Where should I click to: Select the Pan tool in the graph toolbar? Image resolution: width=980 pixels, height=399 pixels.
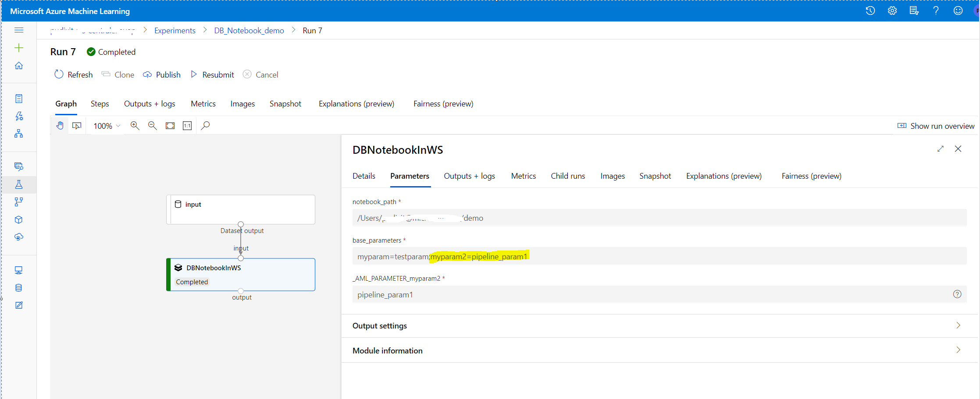[60, 126]
